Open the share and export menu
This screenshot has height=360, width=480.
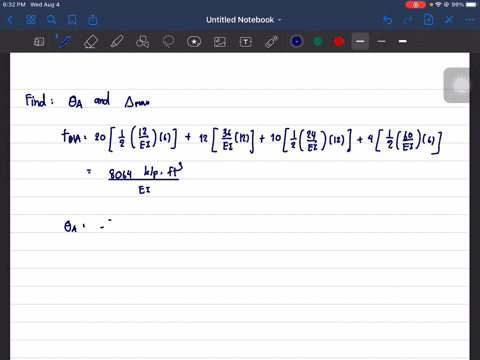pos(93,20)
